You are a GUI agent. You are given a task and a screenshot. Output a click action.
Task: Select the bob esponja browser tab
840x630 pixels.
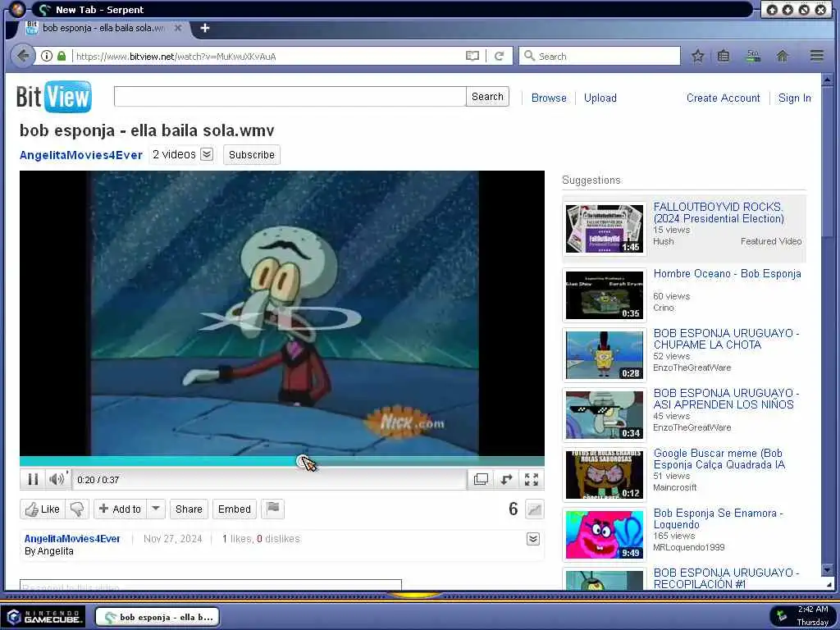[104, 28]
